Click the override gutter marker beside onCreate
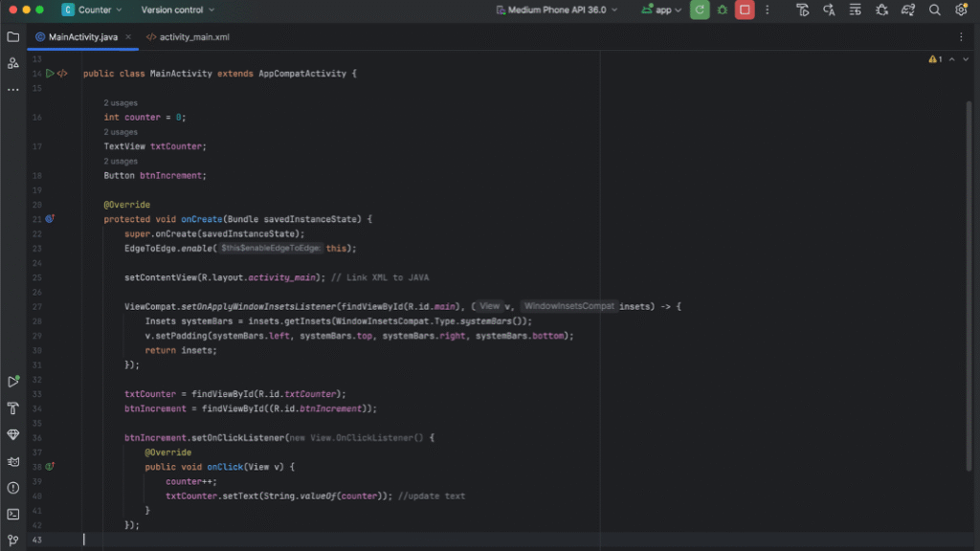The width and height of the screenshot is (980, 551). point(50,219)
